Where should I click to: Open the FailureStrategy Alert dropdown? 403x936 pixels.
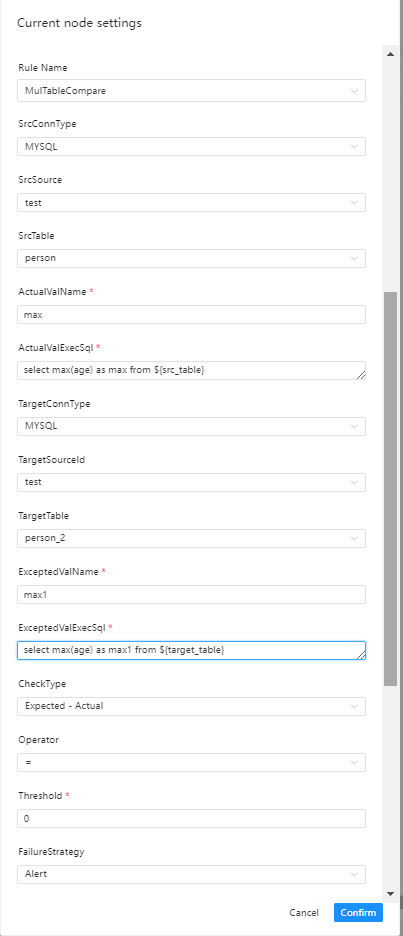tap(191, 874)
